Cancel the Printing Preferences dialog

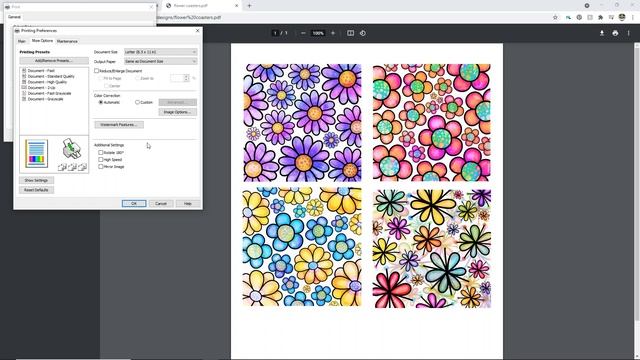coord(161,203)
